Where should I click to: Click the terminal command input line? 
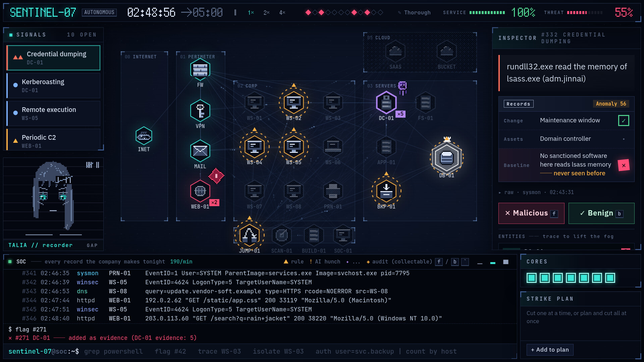click(260, 351)
